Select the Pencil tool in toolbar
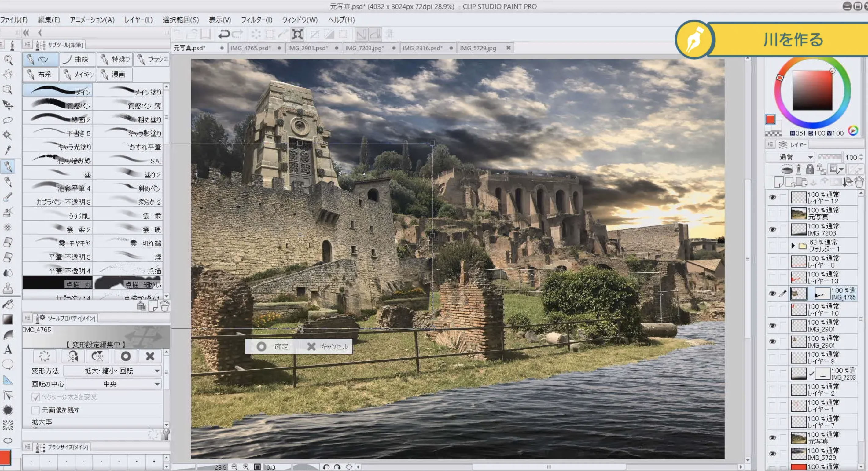Viewport: 868px width, 471px height. coord(8,182)
